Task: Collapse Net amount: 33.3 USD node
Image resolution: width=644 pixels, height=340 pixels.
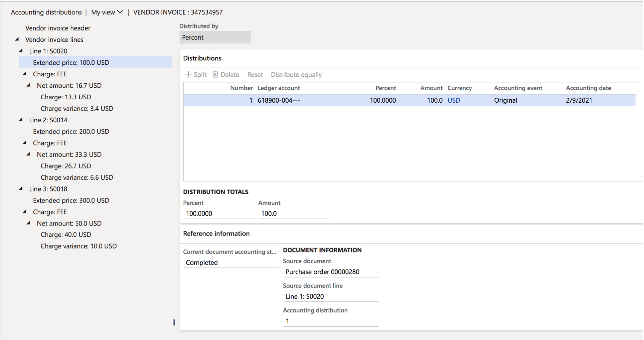Action: [x=29, y=154]
